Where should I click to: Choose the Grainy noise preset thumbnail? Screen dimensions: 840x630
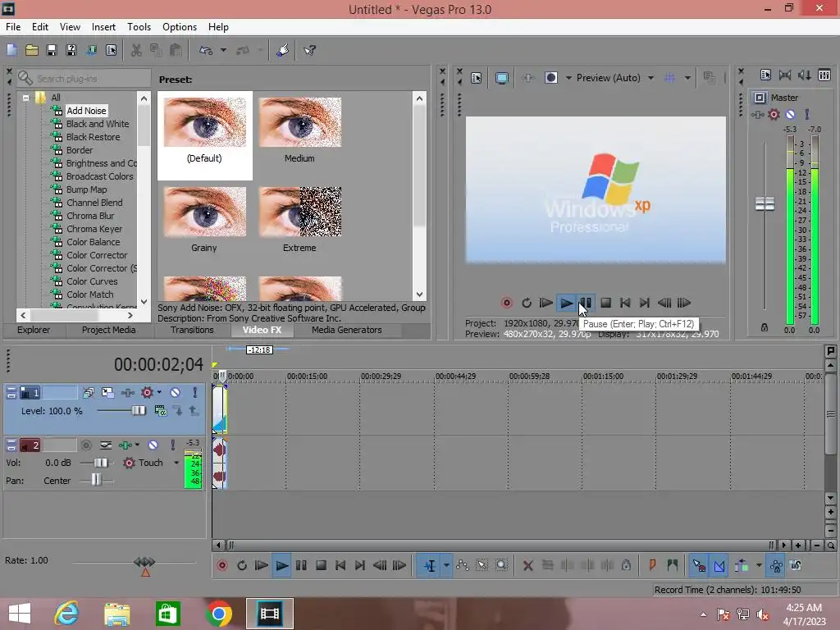pyautogui.click(x=204, y=212)
